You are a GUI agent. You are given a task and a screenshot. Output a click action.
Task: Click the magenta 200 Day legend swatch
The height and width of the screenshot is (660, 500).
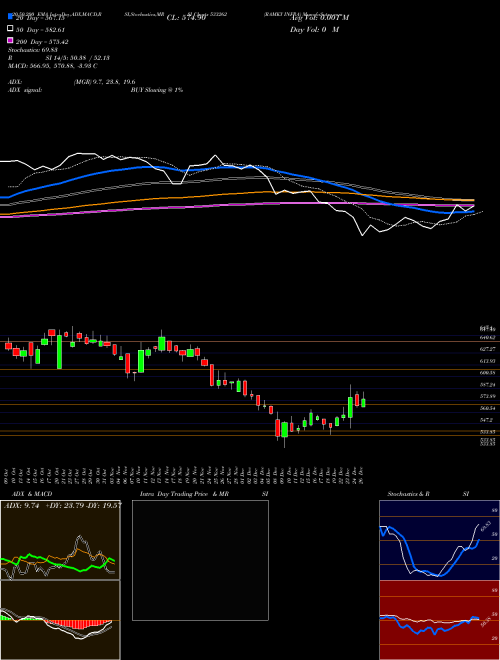click(10, 40)
